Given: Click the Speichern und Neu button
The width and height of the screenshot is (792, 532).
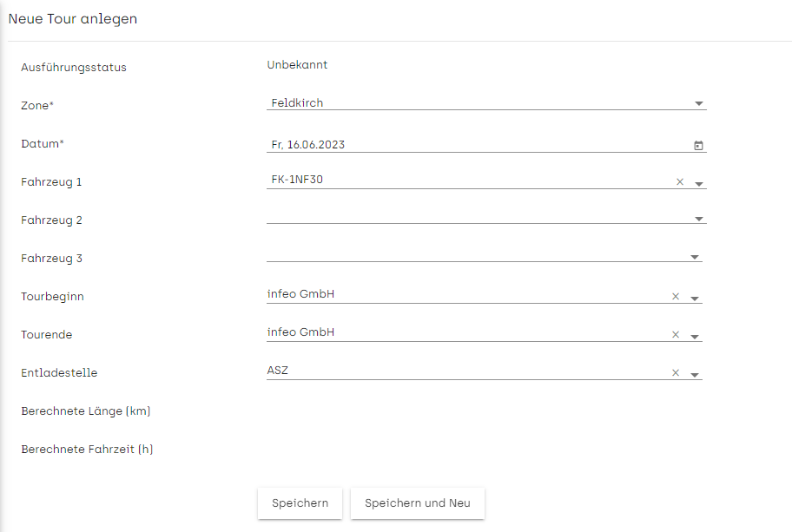Looking at the screenshot, I should click(418, 503).
